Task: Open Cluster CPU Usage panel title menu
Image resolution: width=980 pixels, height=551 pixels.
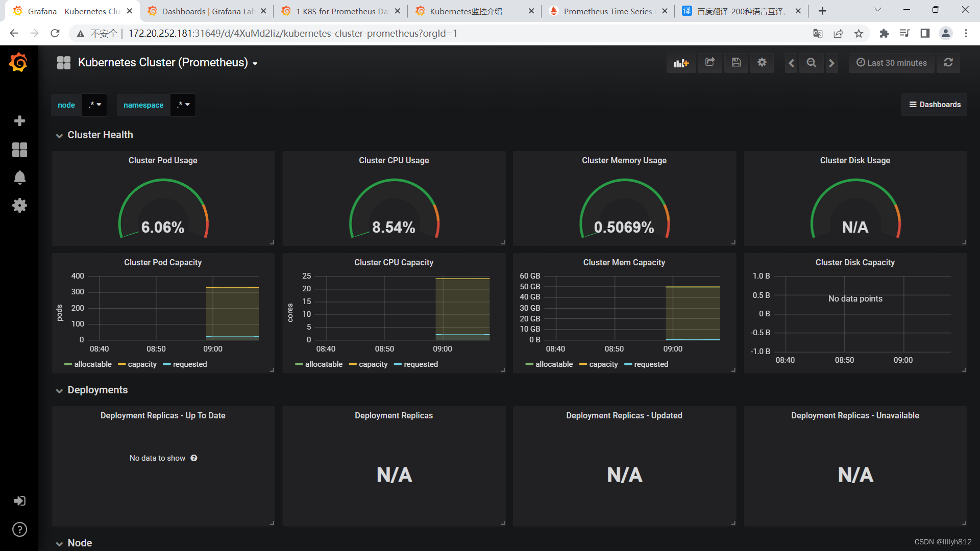Action: click(x=394, y=161)
